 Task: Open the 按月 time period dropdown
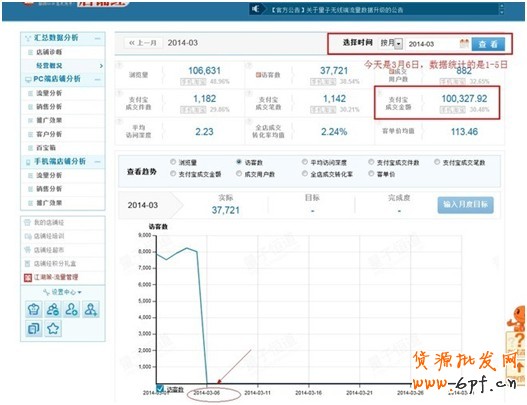pos(391,43)
